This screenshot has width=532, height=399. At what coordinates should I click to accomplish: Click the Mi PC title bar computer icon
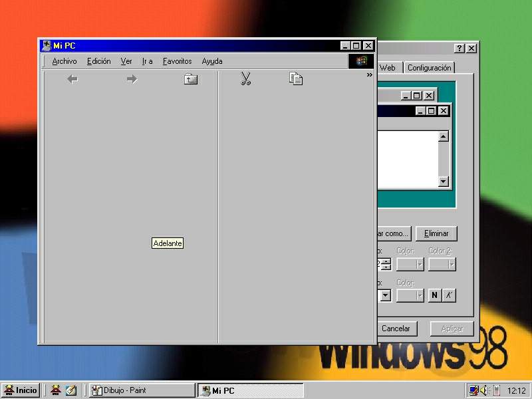[x=47, y=46]
